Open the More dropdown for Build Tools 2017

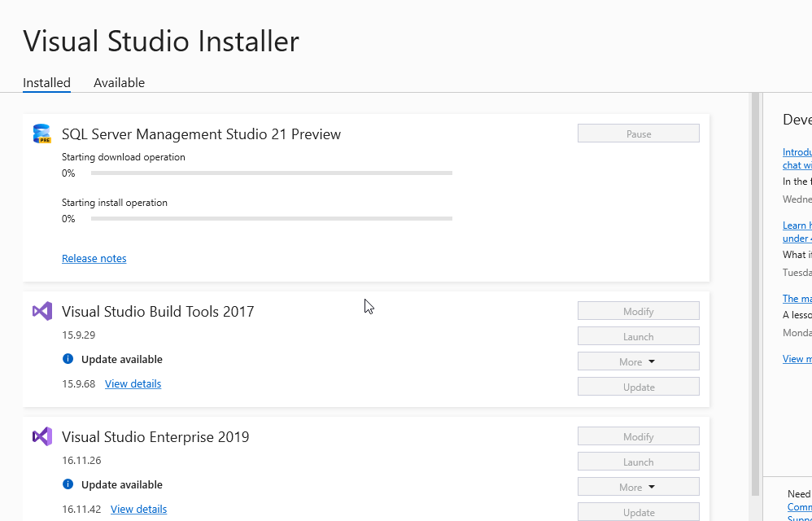click(x=638, y=361)
